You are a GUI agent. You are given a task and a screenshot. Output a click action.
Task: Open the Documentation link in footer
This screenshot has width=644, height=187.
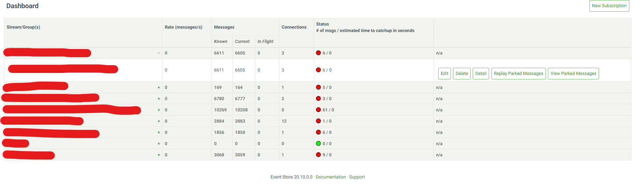pyautogui.click(x=330, y=177)
